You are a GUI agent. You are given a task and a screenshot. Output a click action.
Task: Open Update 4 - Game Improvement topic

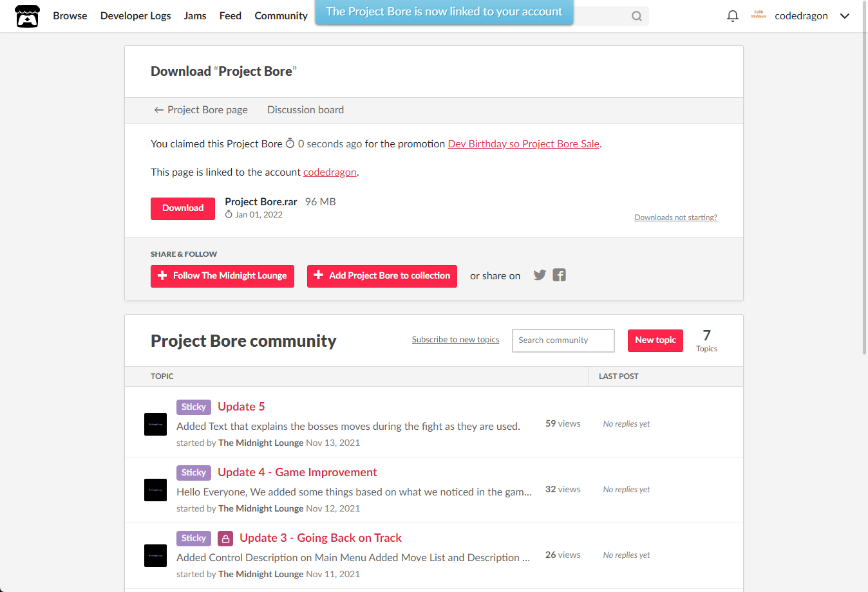pyautogui.click(x=297, y=472)
